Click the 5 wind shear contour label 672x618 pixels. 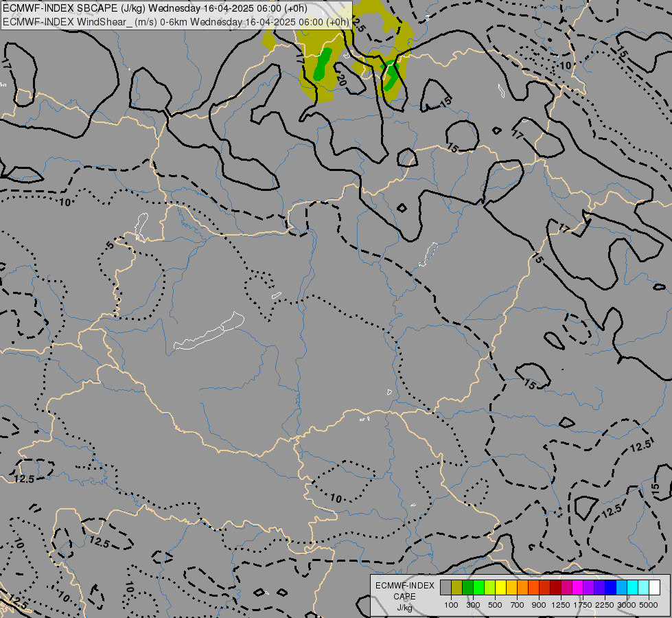tap(110, 245)
